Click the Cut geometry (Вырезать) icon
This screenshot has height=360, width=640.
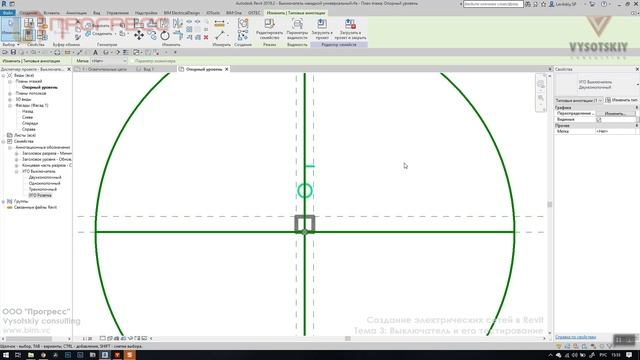[88, 25]
